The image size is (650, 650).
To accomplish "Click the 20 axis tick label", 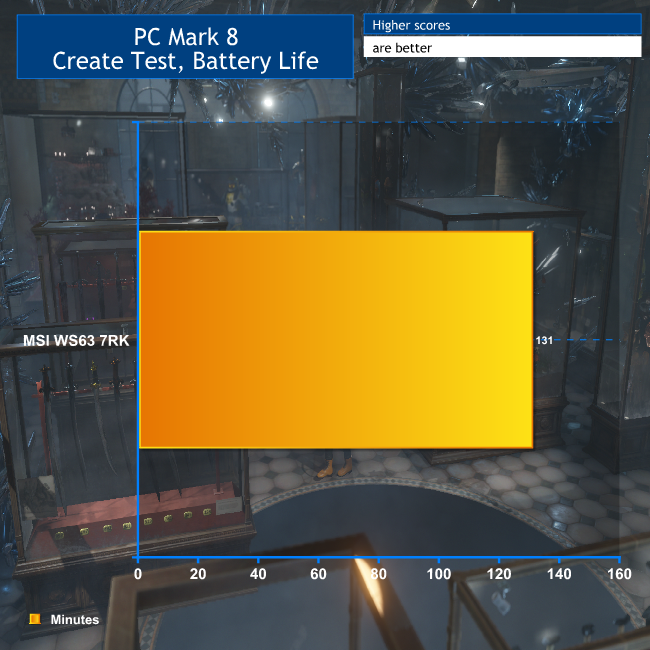I will (198, 574).
